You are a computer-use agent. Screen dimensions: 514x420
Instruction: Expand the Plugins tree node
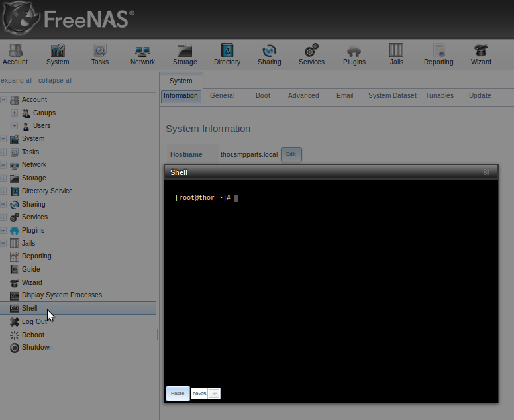click(3, 230)
